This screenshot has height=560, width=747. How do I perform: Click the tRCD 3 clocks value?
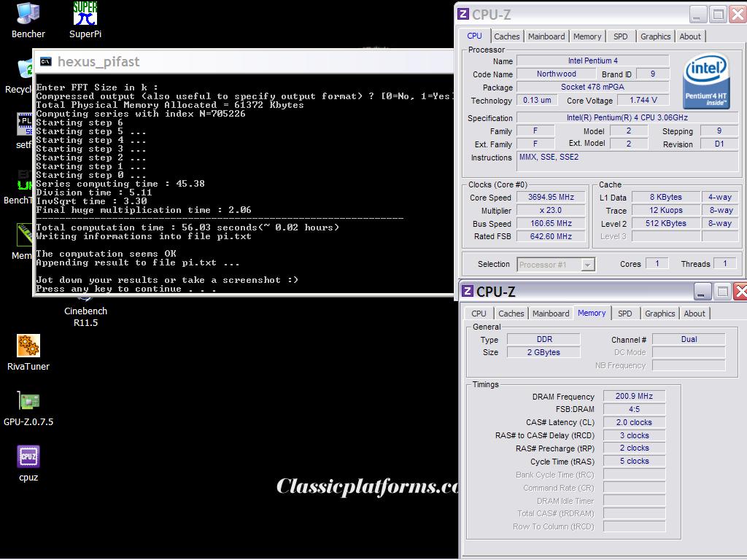pos(634,435)
